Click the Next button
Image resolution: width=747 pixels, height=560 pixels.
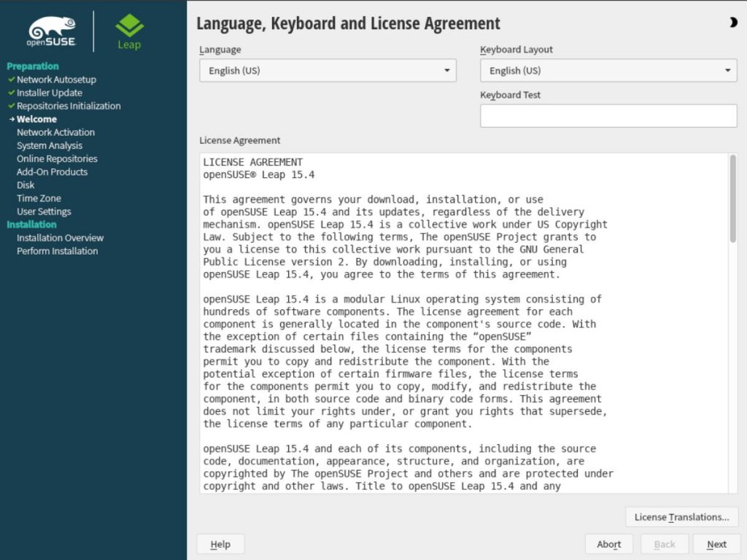[x=716, y=543]
